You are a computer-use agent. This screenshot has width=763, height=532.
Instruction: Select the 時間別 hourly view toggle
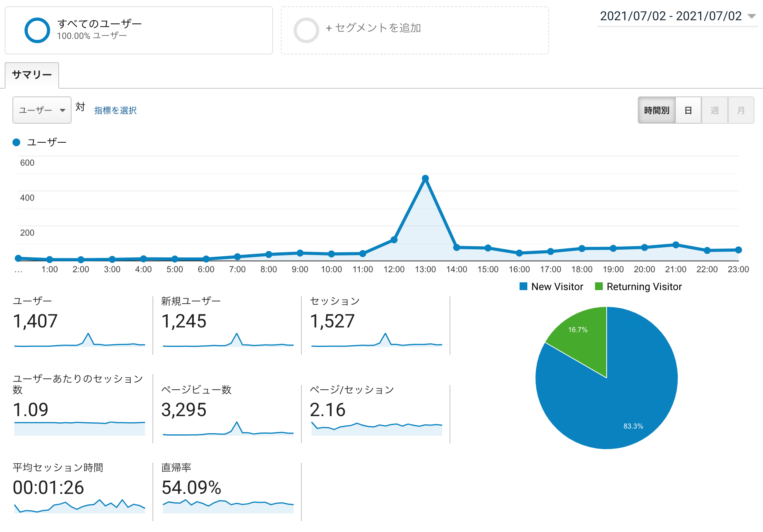click(656, 110)
